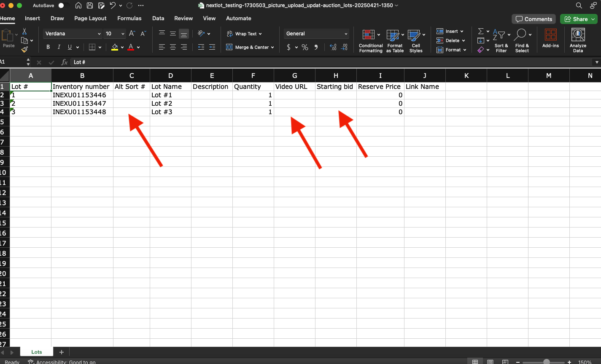Open the Page Layout tab
This screenshot has height=364, width=601.
tap(90, 18)
